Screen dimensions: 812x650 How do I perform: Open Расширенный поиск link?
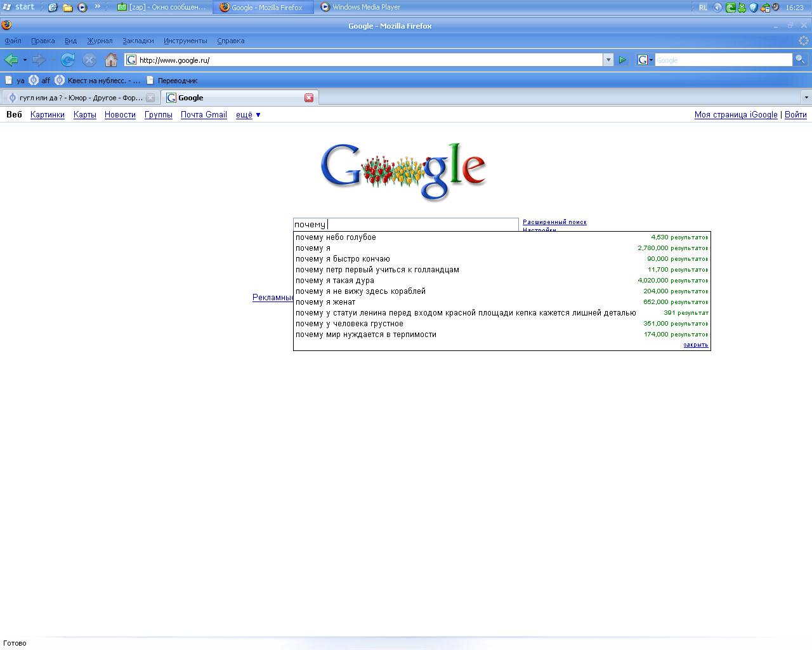click(554, 222)
